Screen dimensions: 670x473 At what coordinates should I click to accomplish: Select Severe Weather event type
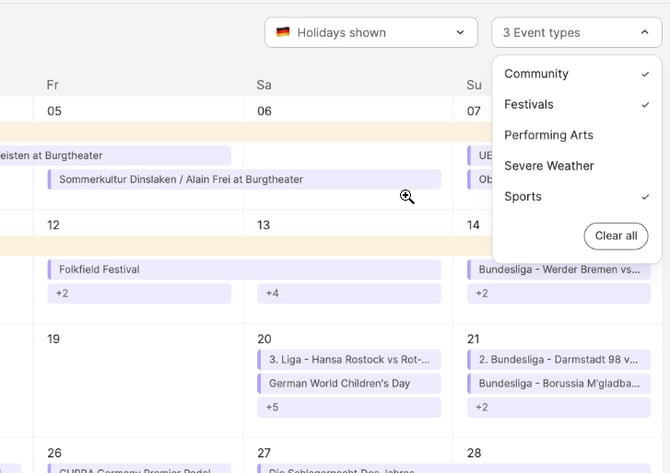pyautogui.click(x=549, y=166)
